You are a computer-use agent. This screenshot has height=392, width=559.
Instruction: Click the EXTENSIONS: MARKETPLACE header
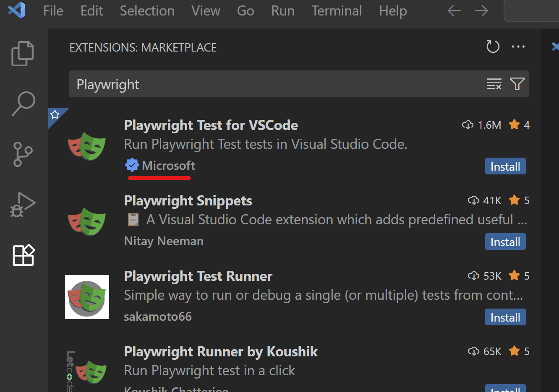pyautogui.click(x=143, y=47)
